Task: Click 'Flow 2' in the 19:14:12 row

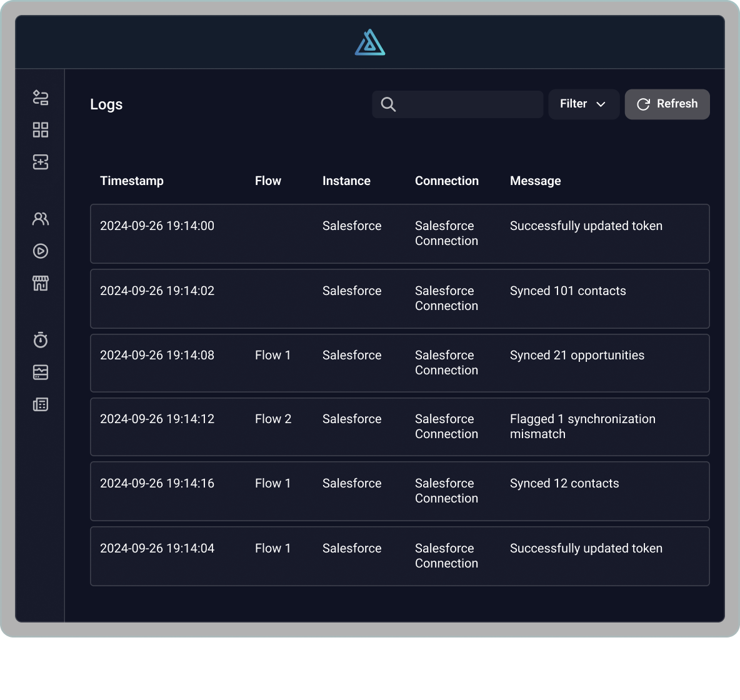Action: click(272, 419)
